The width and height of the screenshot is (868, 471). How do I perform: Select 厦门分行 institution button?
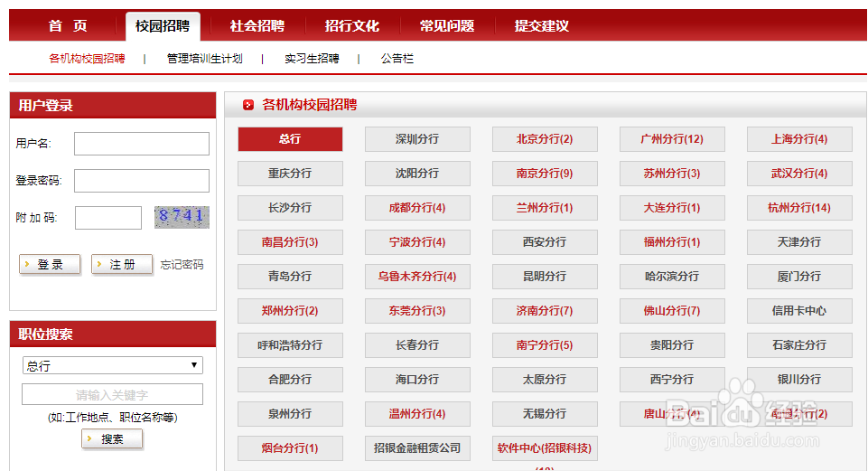click(799, 277)
